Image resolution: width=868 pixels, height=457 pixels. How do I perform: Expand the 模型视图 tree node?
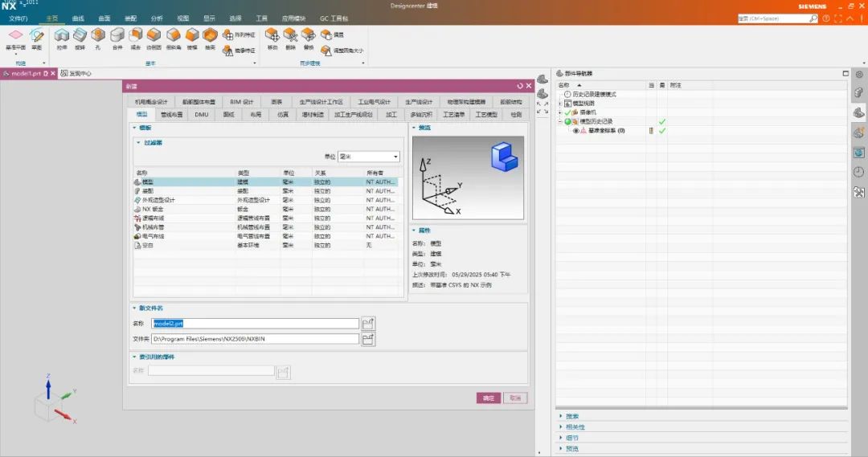pyautogui.click(x=560, y=104)
